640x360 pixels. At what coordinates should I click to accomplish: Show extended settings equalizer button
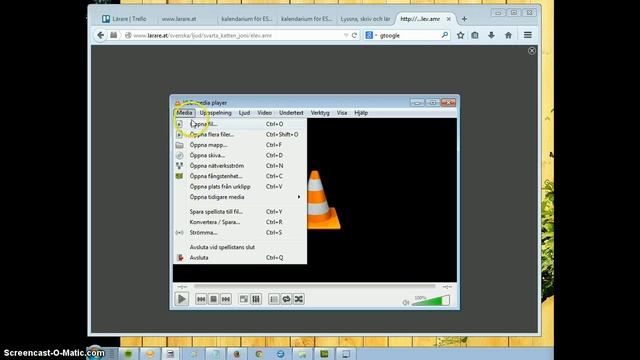click(x=256, y=299)
